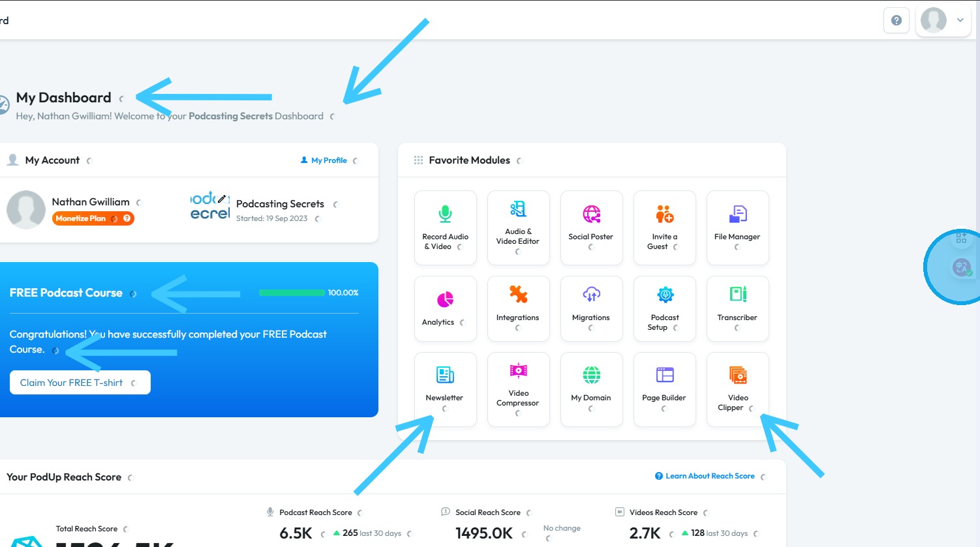Viewport: 980px width, 547px height.
Task: Click Nathan Gwilliam profile photo
Action: (26, 210)
